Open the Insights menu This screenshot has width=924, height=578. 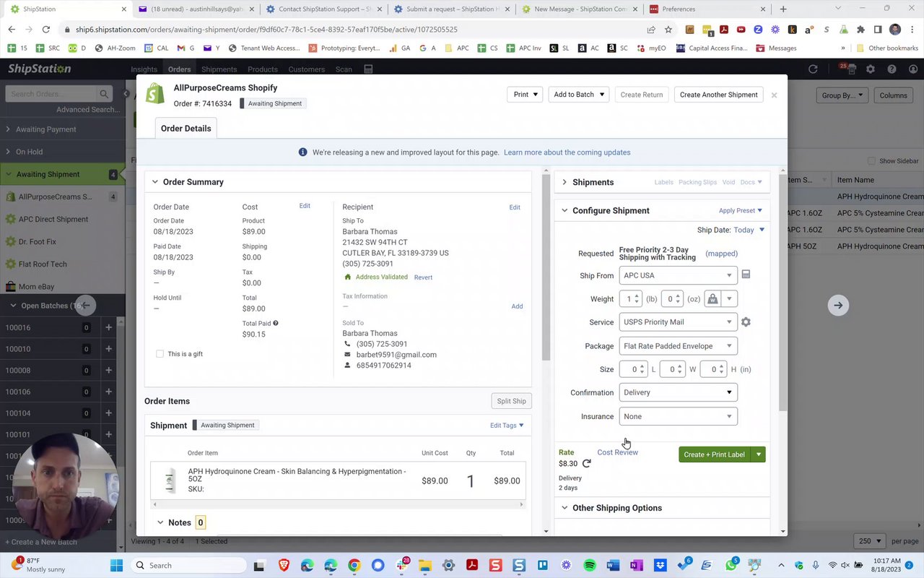click(x=144, y=69)
